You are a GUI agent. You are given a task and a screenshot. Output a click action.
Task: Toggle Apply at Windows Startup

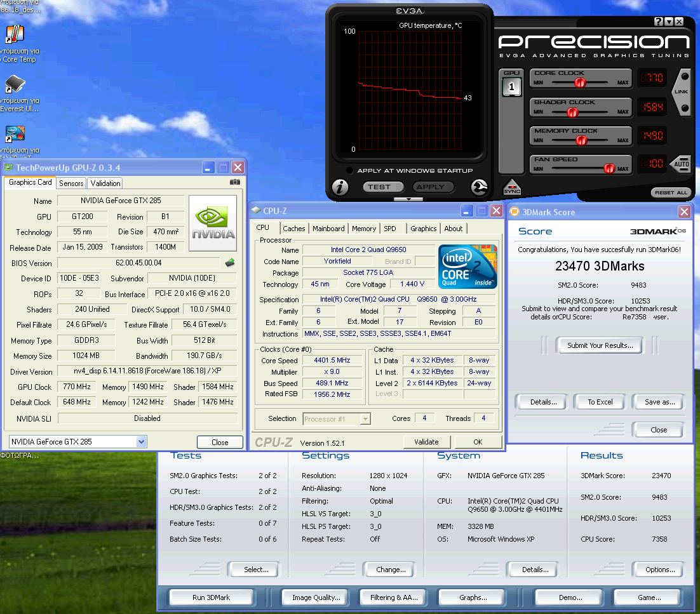pyautogui.click(x=349, y=170)
